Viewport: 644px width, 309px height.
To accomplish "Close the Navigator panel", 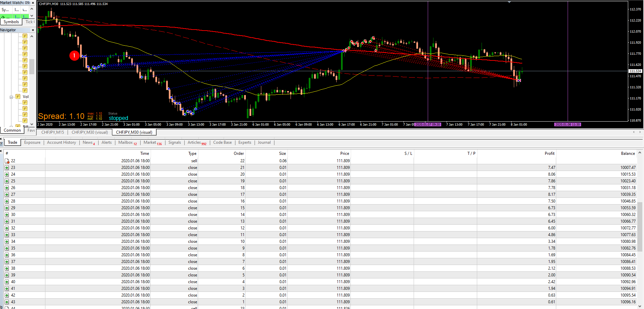I will pyautogui.click(x=33, y=30).
